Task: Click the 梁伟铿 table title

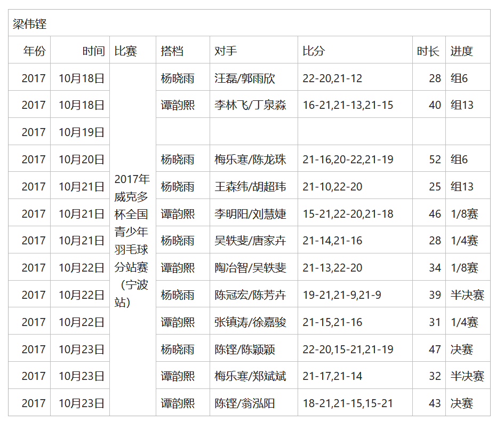Action: pyautogui.click(x=30, y=23)
